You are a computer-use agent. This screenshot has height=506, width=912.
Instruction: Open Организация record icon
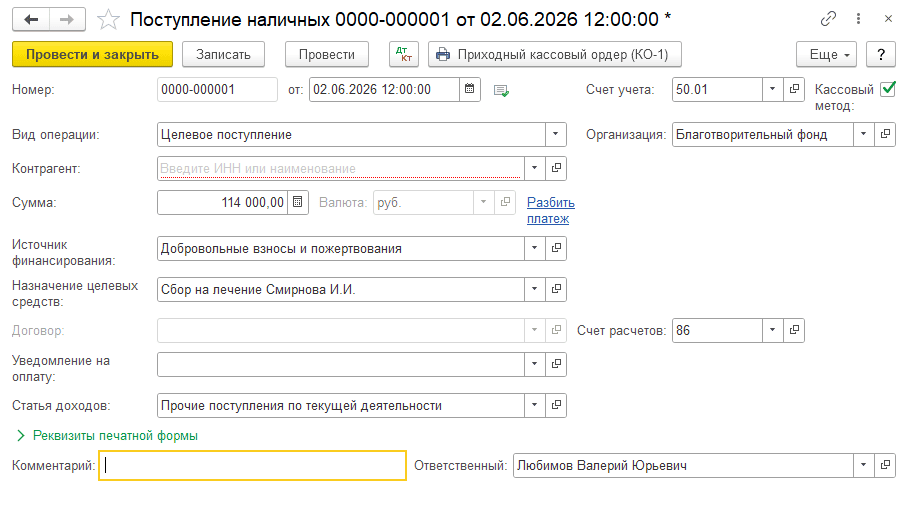[885, 134]
